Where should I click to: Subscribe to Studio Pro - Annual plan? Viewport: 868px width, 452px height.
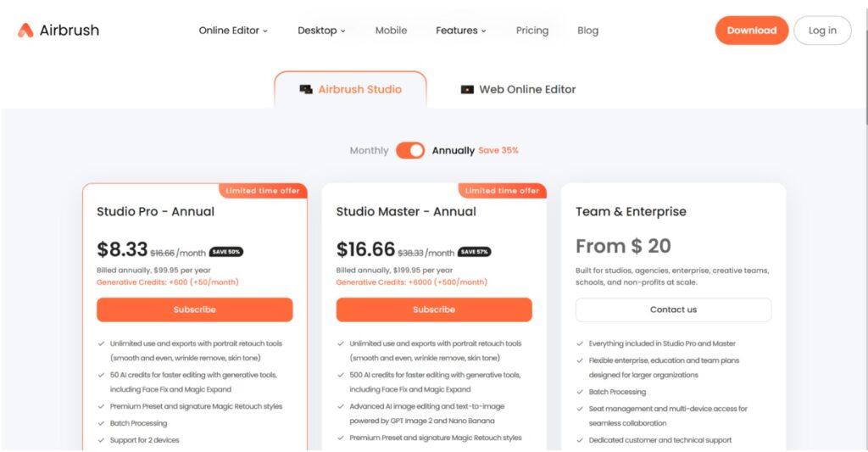[194, 310]
